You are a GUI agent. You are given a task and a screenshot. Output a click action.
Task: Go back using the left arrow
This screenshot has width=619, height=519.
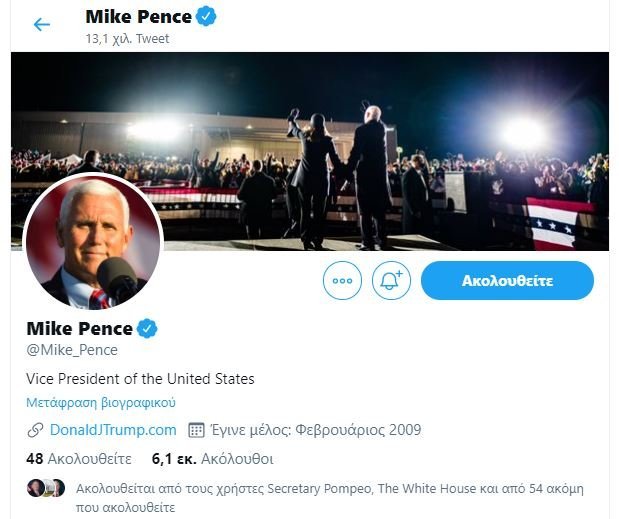click(41, 24)
